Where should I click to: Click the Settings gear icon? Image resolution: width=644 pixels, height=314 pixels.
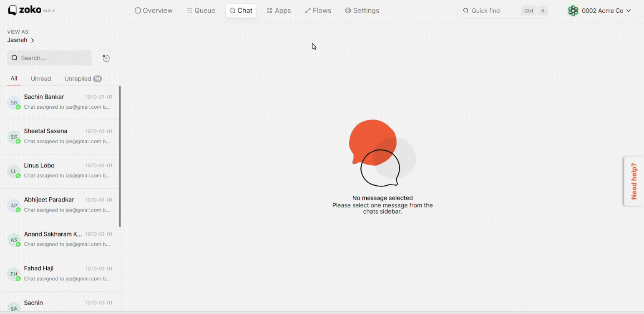click(348, 11)
